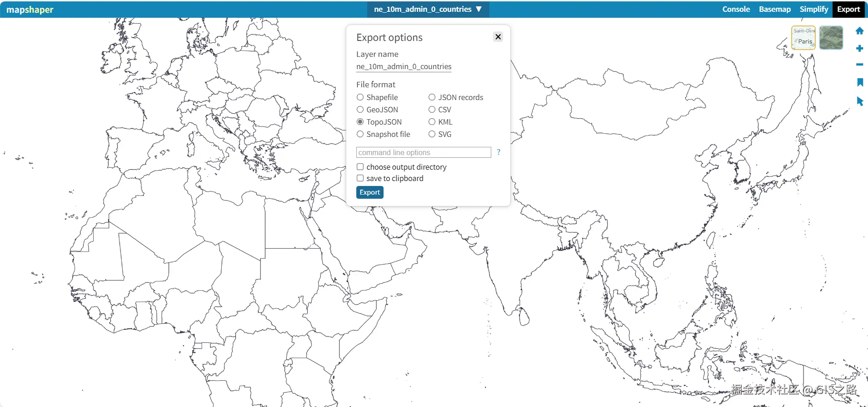This screenshot has height=407, width=868.
Task: Edit the layer name field
Action: tap(404, 67)
